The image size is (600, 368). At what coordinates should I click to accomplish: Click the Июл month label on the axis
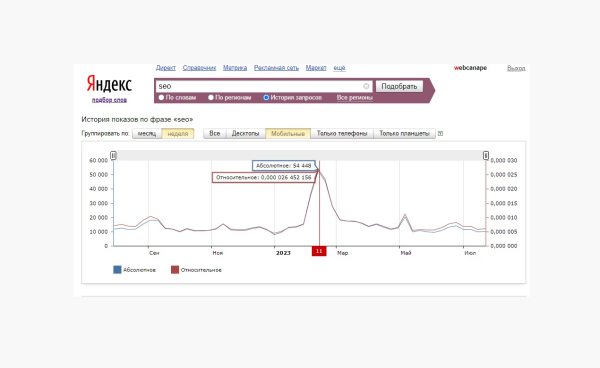470,253
